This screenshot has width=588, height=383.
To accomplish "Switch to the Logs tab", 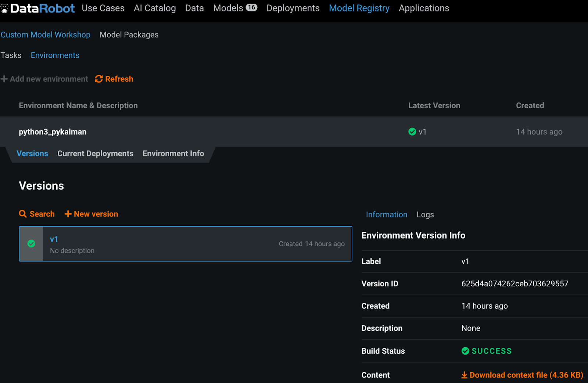I will pyautogui.click(x=425, y=214).
